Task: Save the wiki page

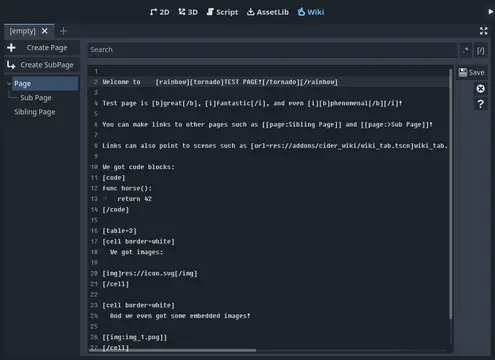Action: [471, 72]
